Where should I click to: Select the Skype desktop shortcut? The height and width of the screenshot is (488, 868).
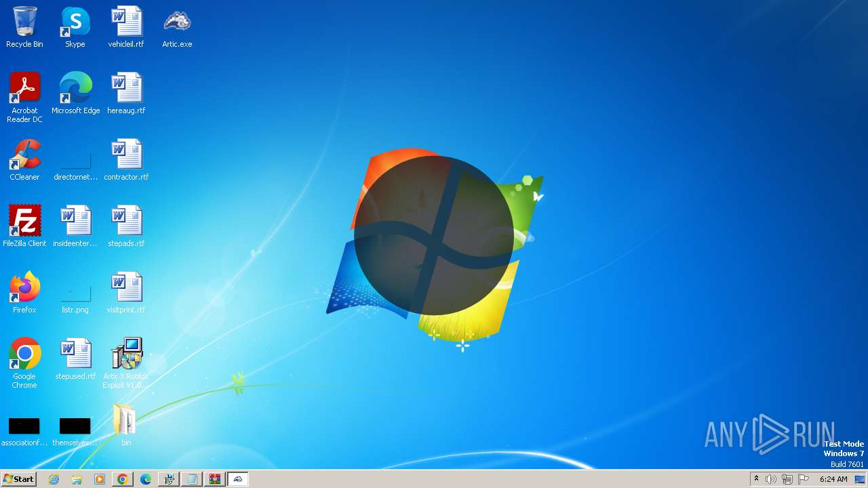pyautogui.click(x=75, y=27)
